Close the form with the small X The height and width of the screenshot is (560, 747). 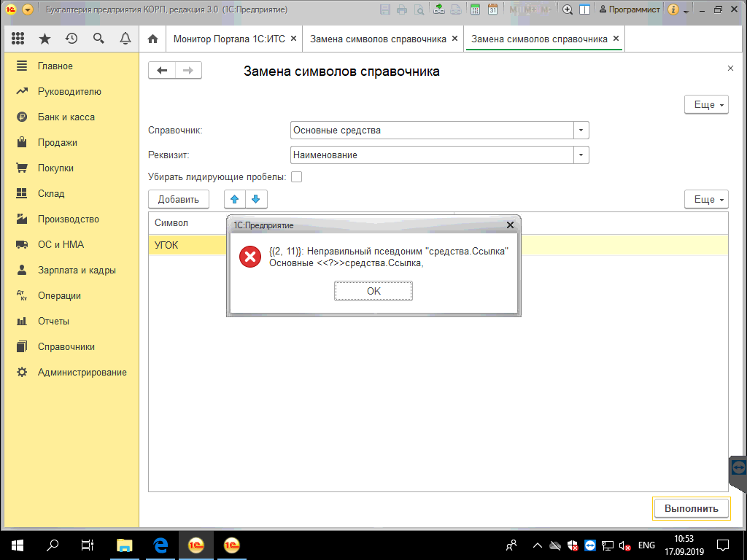click(x=730, y=69)
